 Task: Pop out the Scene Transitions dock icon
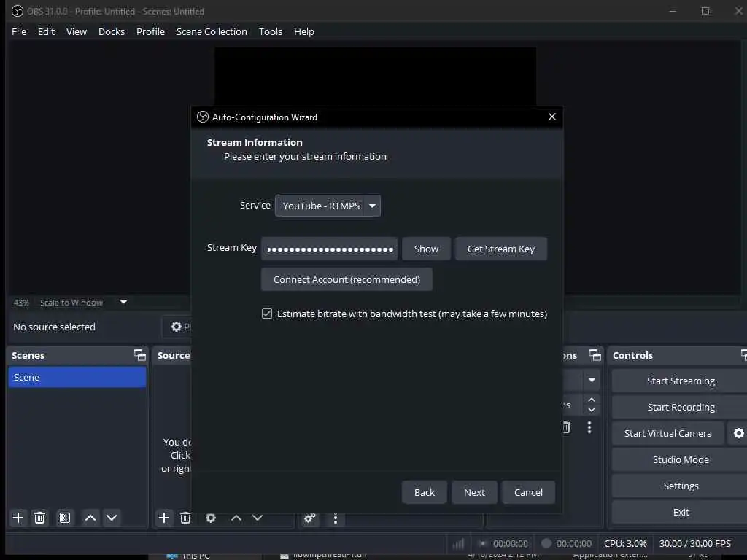(595, 355)
